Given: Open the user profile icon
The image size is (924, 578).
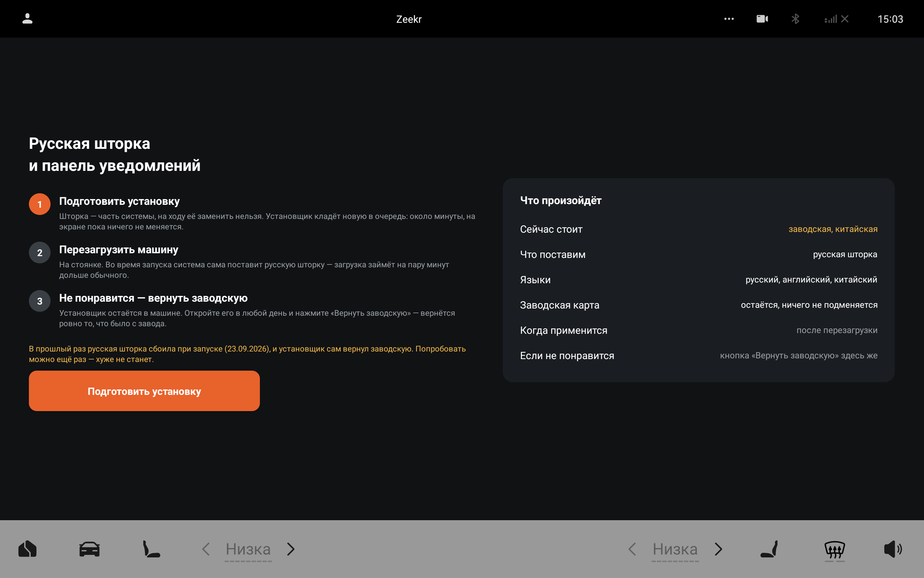Looking at the screenshot, I should [x=27, y=19].
